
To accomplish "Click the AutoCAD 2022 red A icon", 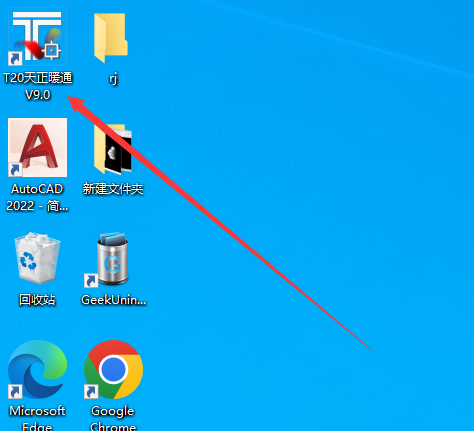I will tap(37, 147).
